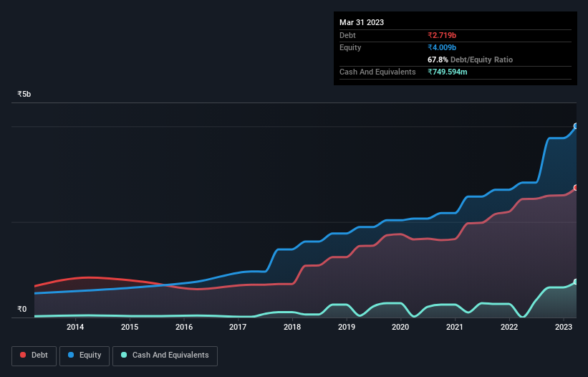Click the 2021 x-axis label
Image resolution: width=588 pixels, height=377 pixels.
[x=455, y=327]
